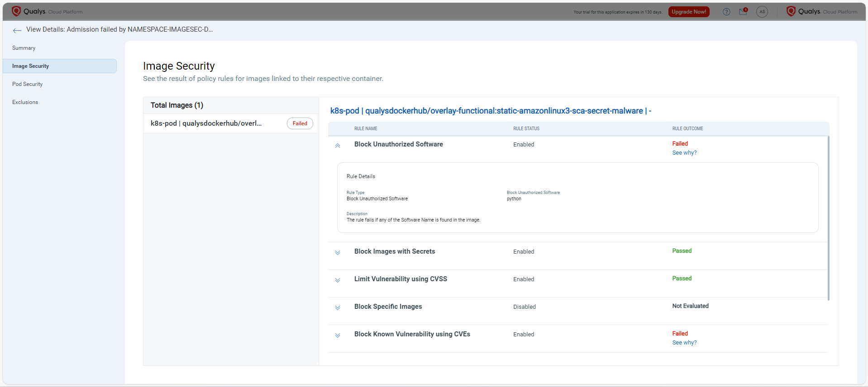Click See why? for Block Unauthorized Software
Viewport: 868px width, 387px height.
[x=684, y=153]
